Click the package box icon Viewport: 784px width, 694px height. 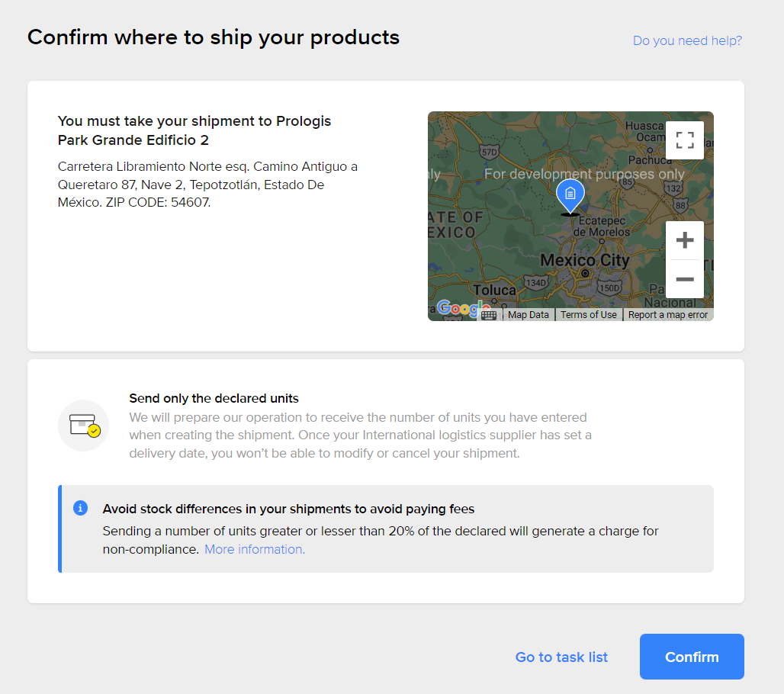(x=84, y=426)
